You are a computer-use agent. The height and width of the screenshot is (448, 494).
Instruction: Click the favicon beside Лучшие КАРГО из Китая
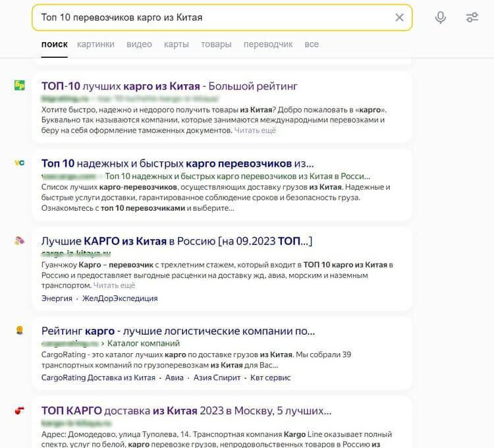tap(20, 240)
